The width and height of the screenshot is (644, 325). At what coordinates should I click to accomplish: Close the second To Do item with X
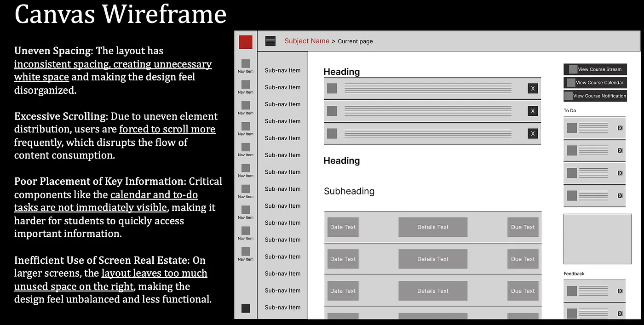620,150
